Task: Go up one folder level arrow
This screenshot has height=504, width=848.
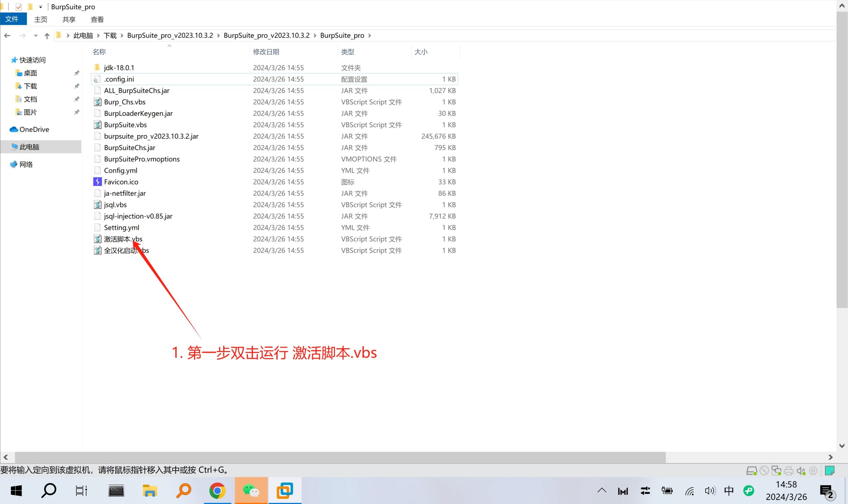Action: pos(47,36)
